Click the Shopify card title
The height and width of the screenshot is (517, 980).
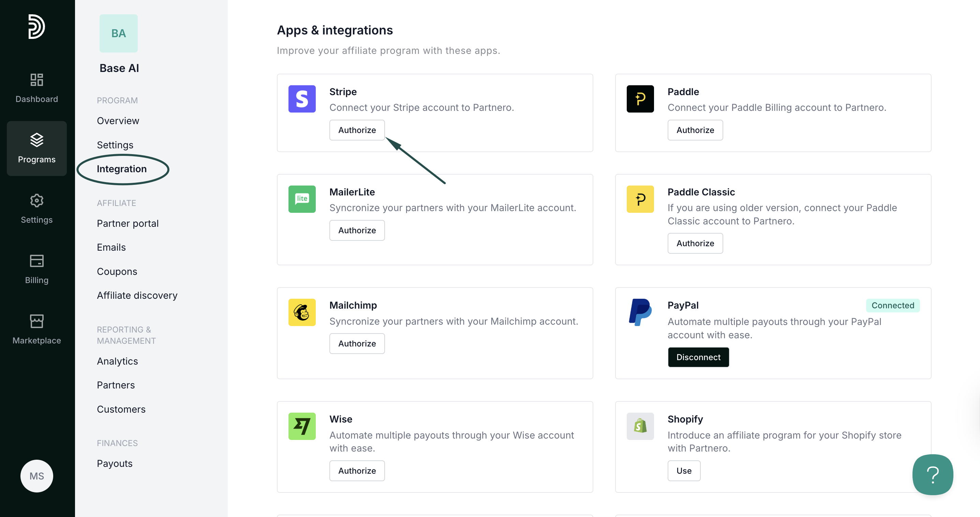[x=685, y=419]
